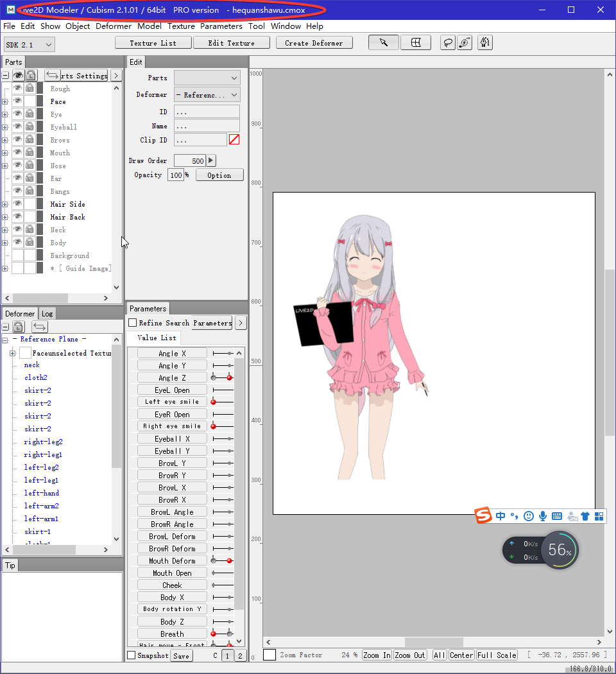Click the Draw Order value field

point(190,160)
